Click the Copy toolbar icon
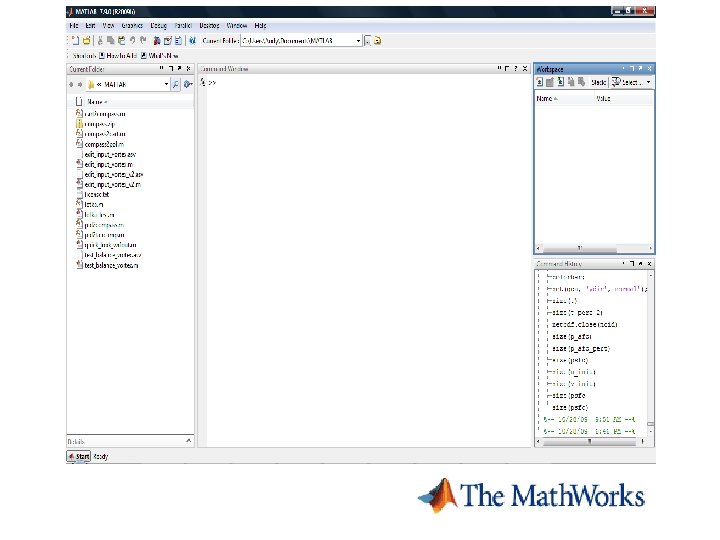 pos(111,40)
